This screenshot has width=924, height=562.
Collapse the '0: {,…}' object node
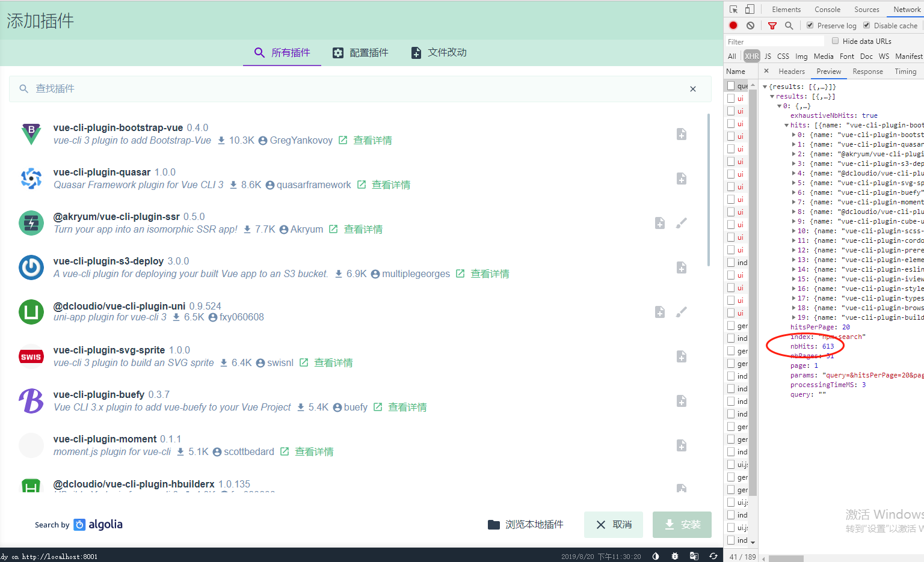coord(780,106)
